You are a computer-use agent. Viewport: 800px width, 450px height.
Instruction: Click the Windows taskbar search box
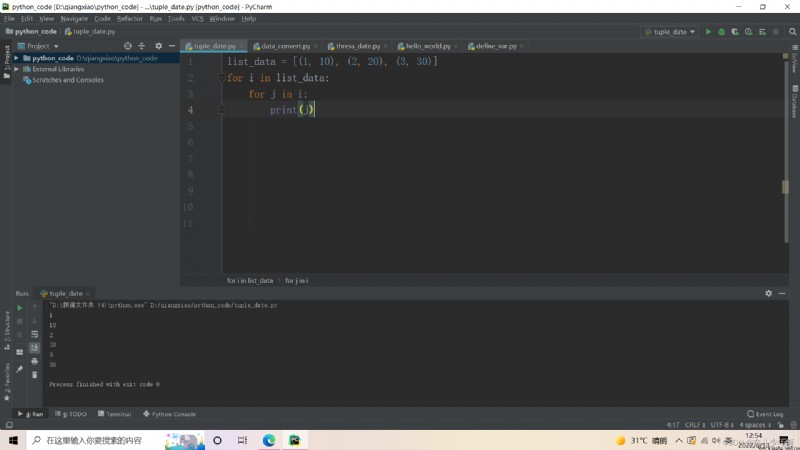pyautogui.click(x=94, y=440)
